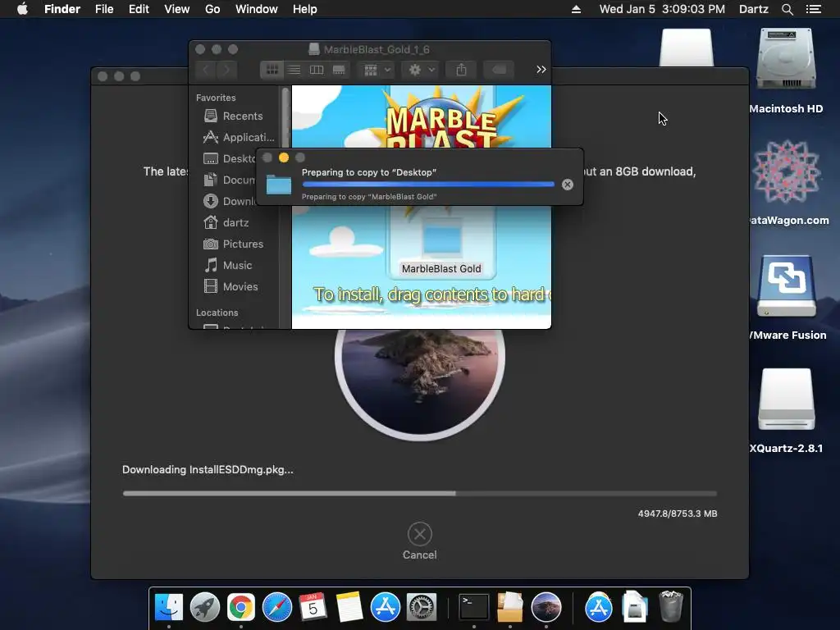Viewport: 840px width, 630px height.
Task: Click the Catalina island image
Action: [x=419, y=384]
